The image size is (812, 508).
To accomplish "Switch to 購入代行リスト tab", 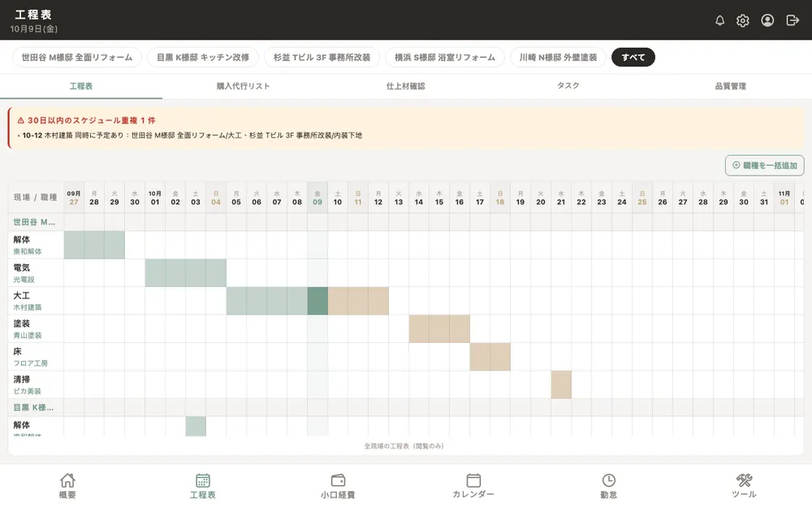I will click(x=244, y=86).
